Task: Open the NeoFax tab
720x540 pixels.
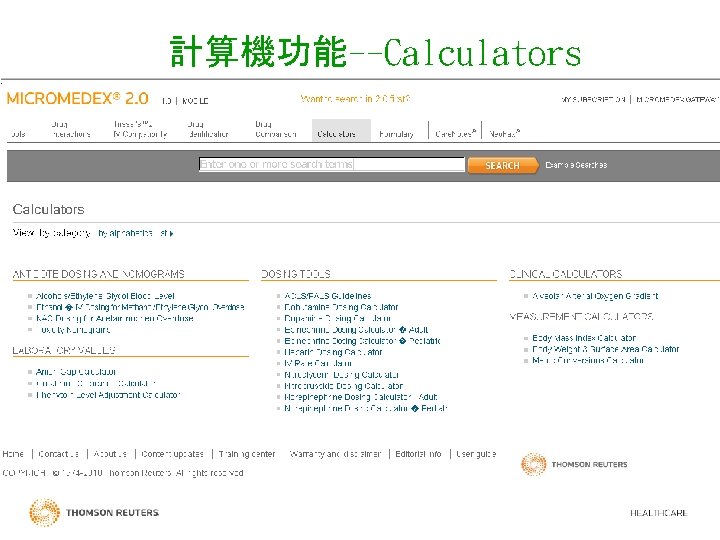Action: 504,134
